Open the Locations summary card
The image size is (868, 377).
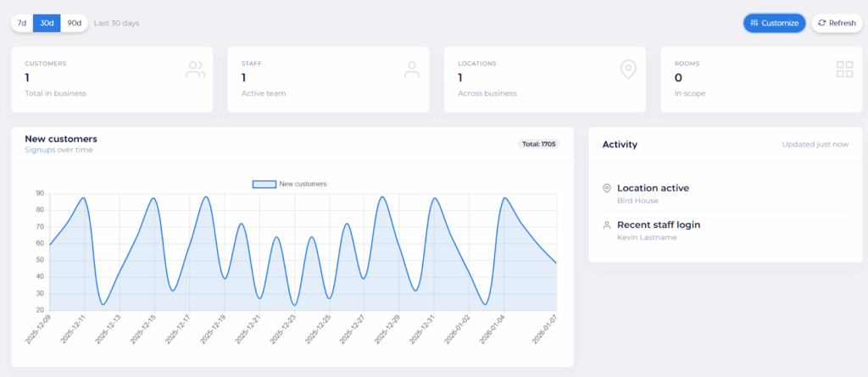[x=544, y=79]
